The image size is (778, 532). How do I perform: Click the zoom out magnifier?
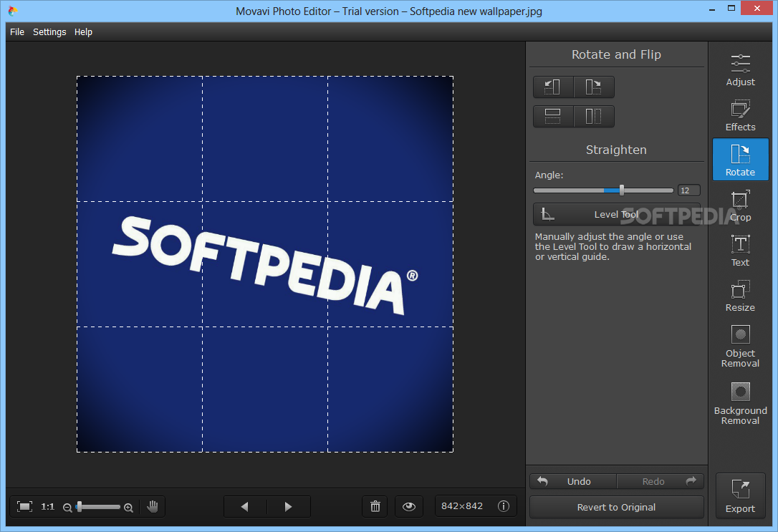tap(67, 507)
